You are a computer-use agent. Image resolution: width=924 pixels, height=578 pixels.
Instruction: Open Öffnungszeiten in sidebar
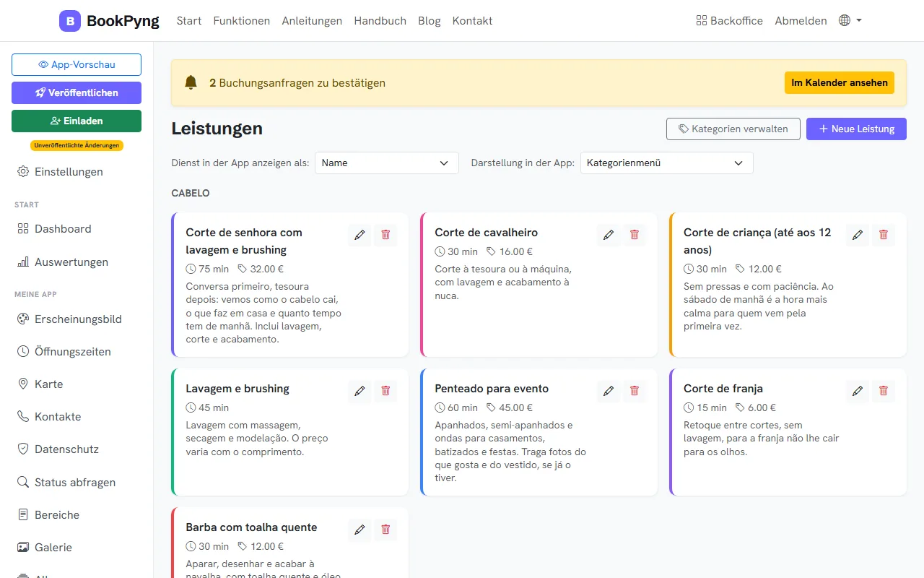pyautogui.click(x=77, y=352)
